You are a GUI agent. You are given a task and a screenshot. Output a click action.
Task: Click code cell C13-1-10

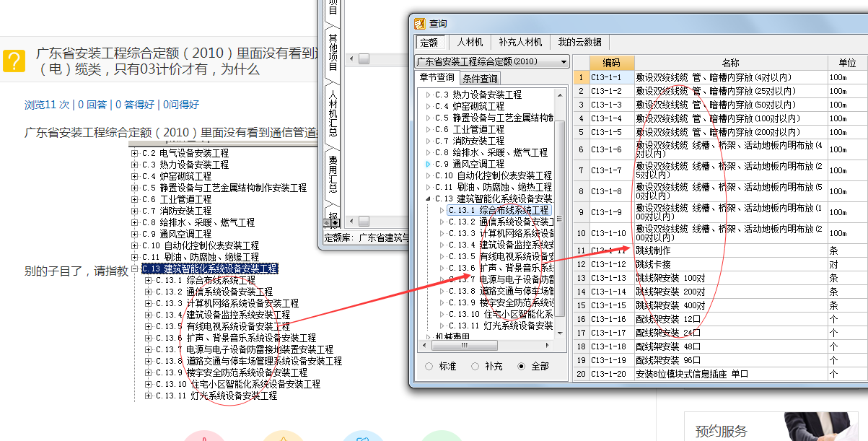612,233
